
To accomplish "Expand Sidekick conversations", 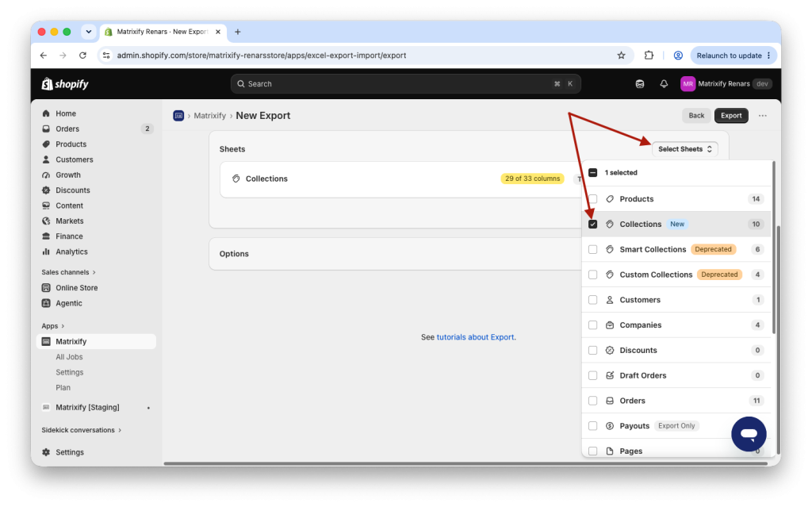I will point(82,430).
